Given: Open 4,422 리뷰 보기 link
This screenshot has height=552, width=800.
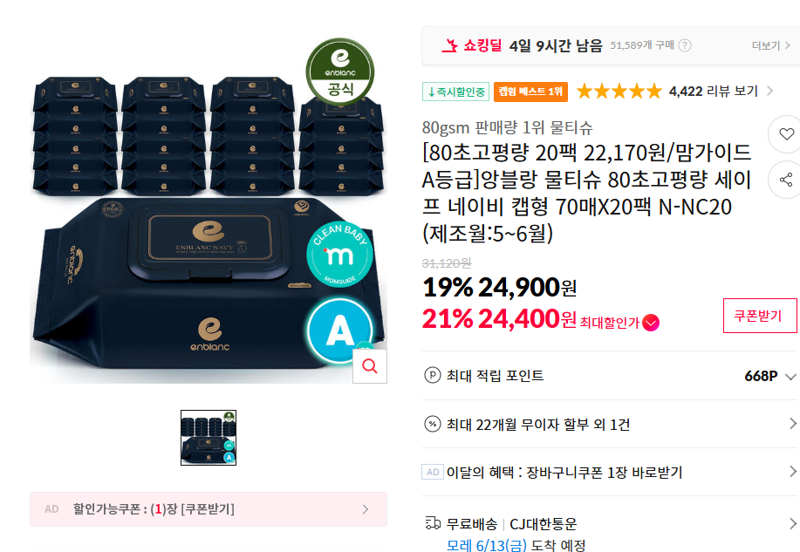Looking at the screenshot, I should (721, 91).
